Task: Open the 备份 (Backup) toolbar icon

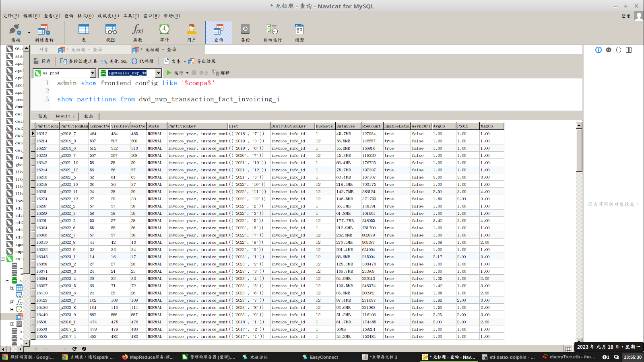Action: pyautogui.click(x=245, y=32)
